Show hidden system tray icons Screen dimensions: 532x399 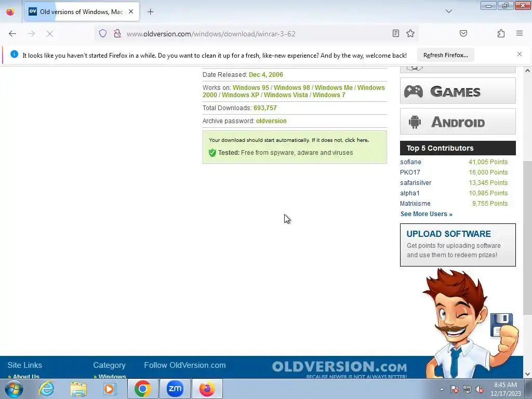(x=442, y=389)
